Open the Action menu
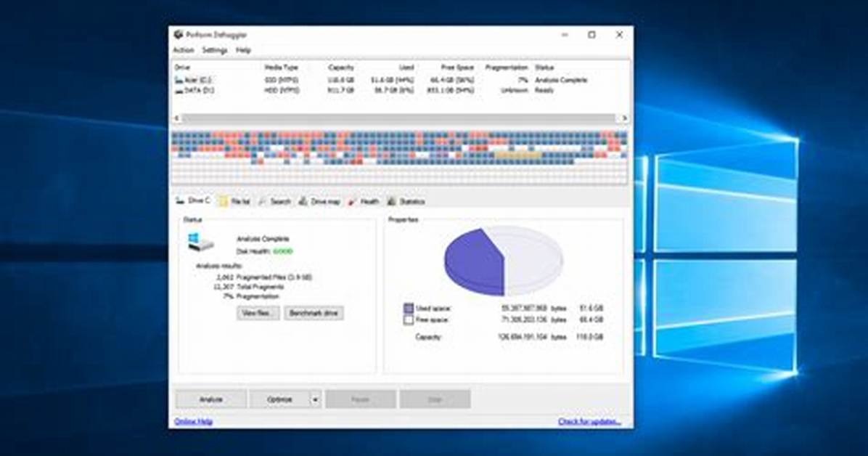 coord(183,50)
